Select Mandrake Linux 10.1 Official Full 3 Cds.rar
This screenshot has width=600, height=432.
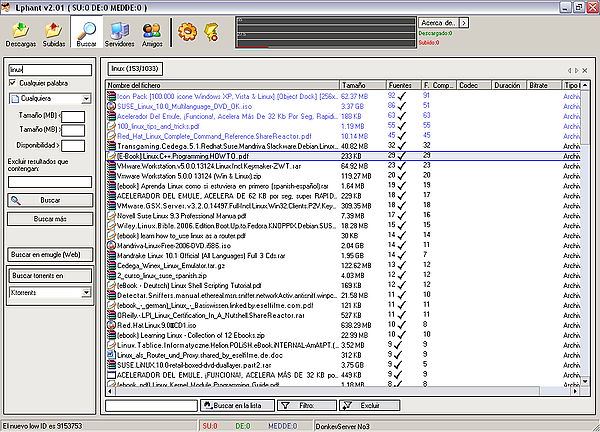343,256
